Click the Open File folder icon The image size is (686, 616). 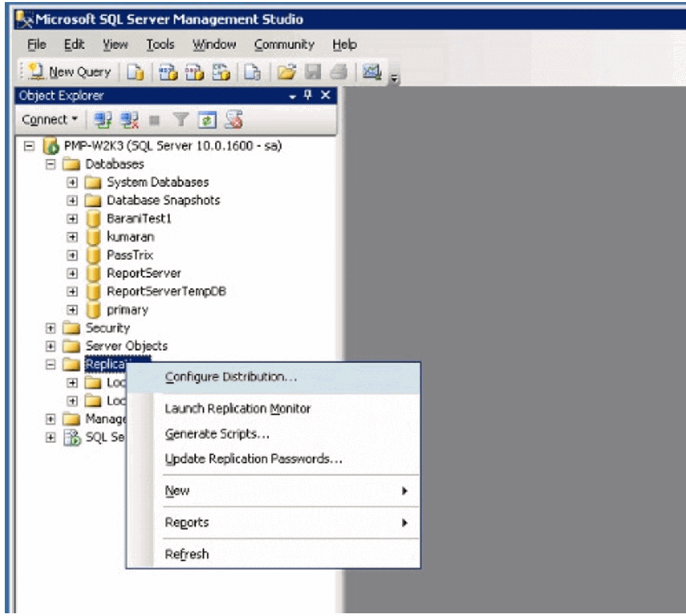click(287, 72)
